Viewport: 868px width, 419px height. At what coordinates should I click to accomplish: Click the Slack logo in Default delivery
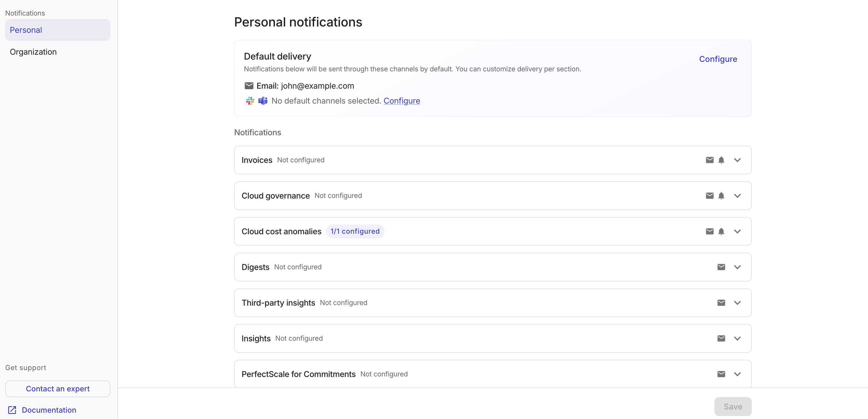coord(250,101)
